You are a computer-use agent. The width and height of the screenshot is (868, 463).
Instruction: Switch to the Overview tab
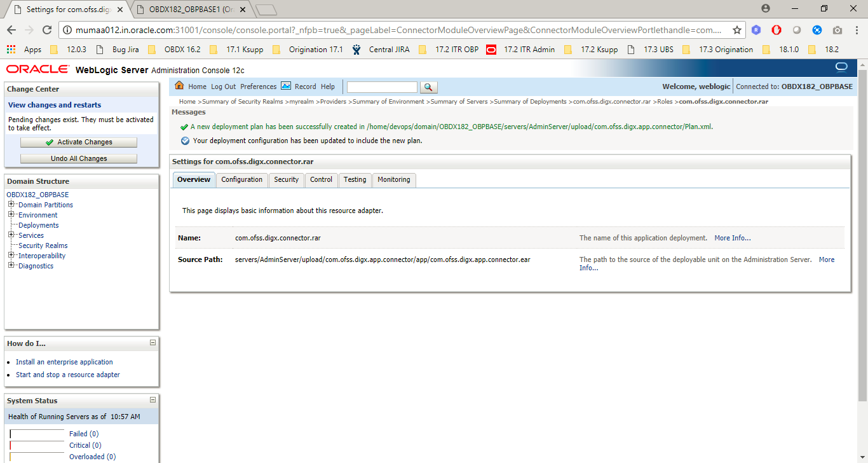(x=194, y=180)
